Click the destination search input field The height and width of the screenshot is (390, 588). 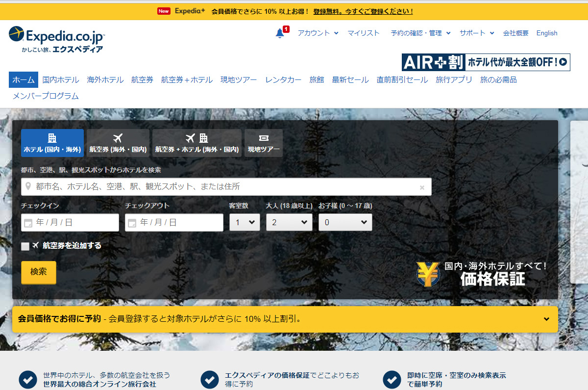click(225, 187)
